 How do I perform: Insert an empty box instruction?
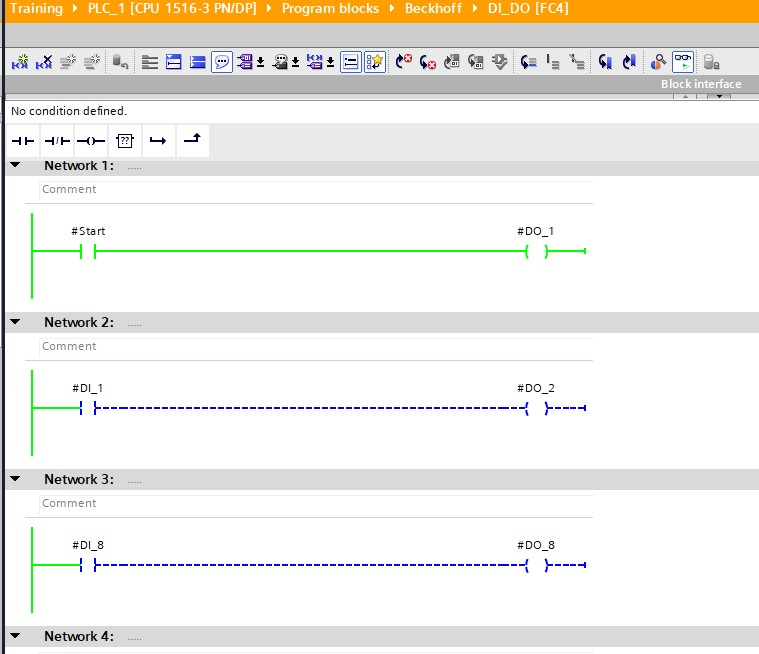124,141
